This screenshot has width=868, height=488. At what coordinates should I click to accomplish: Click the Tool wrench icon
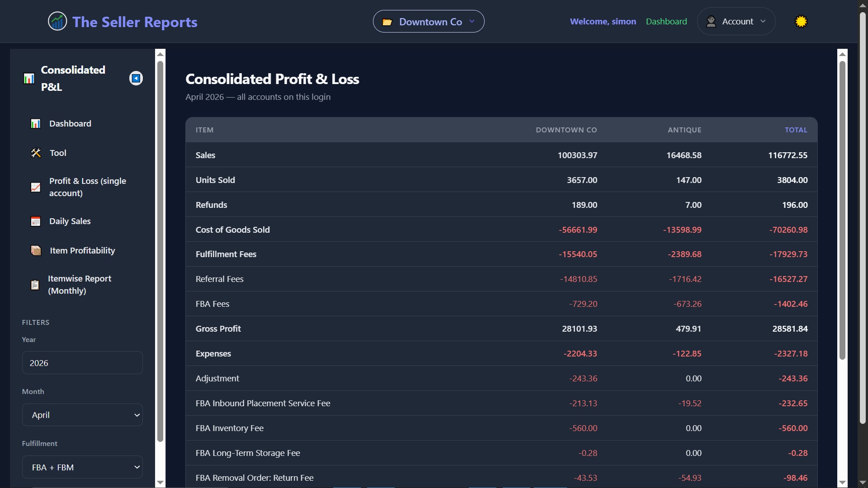[x=36, y=153]
